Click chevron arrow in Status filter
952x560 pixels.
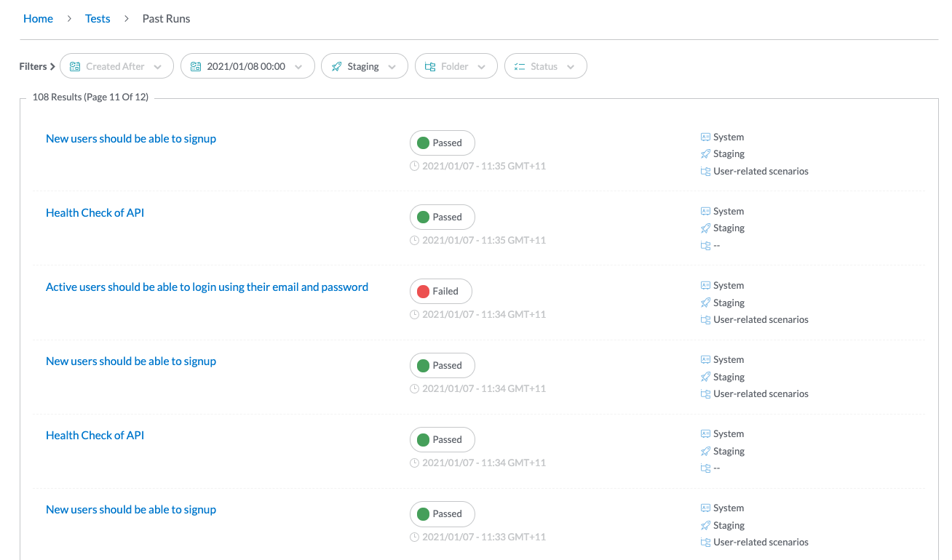tap(571, 67)
